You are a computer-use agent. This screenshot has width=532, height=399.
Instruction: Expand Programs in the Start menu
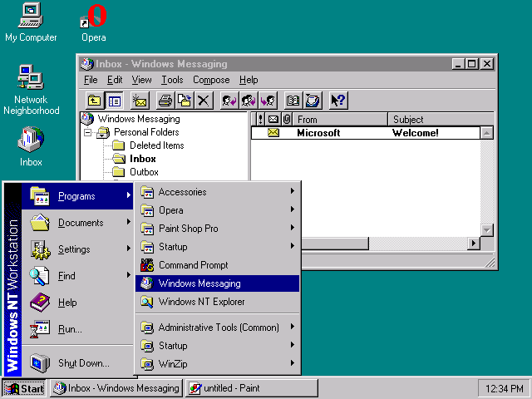77,196
